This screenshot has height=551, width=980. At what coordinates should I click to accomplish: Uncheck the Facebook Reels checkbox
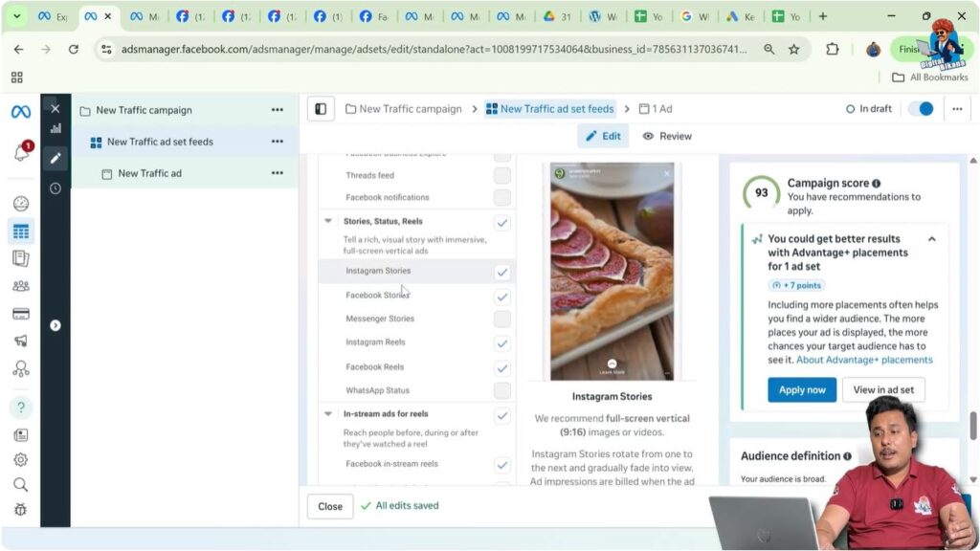tap(501, 368)
